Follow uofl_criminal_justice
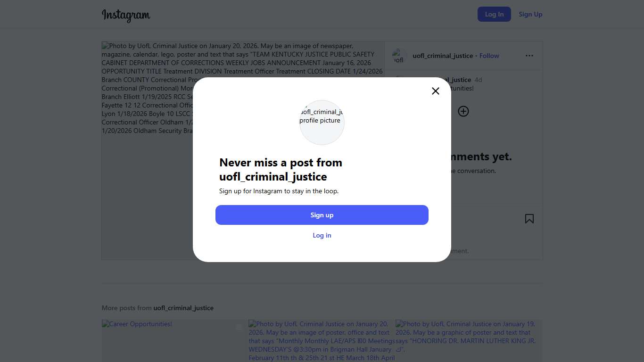 pos(489,56)
